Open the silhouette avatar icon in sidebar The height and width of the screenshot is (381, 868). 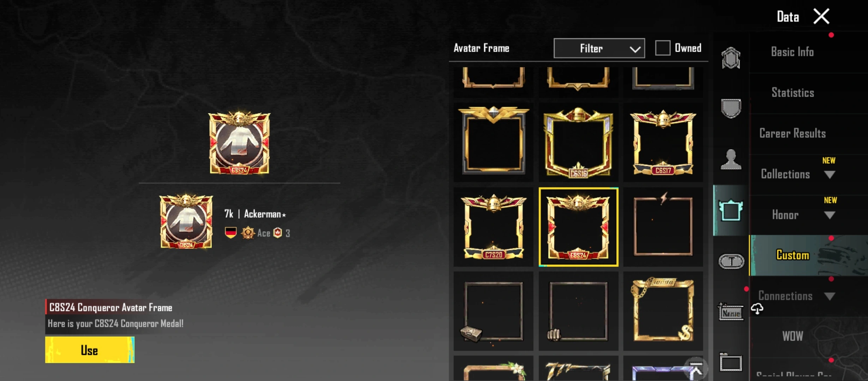731,159
